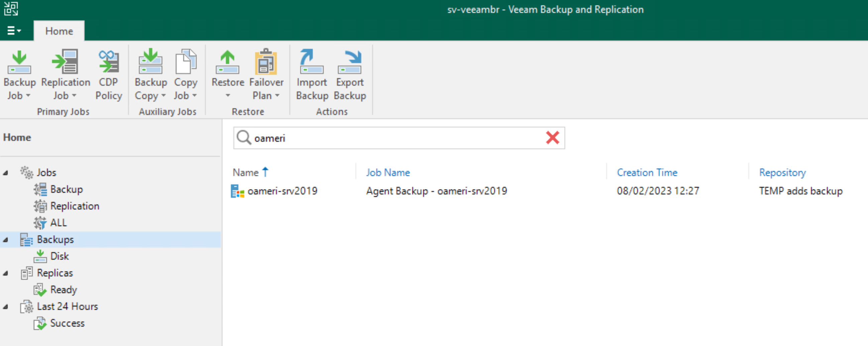Switch to the Home ribbon tab
Image resolution: width=868 pixels, height=346 pixels.
(x=59, y=31)
